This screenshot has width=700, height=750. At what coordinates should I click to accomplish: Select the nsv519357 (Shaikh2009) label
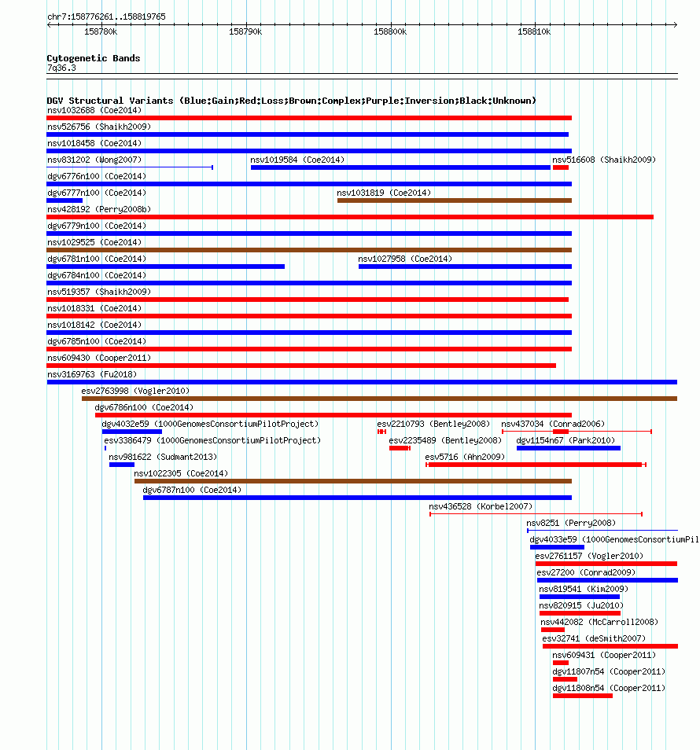pyautogui.click(x=99, y=292)
